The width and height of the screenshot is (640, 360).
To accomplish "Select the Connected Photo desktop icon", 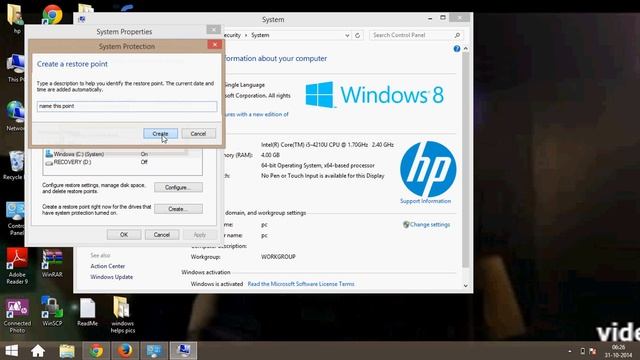I will 17,316.
